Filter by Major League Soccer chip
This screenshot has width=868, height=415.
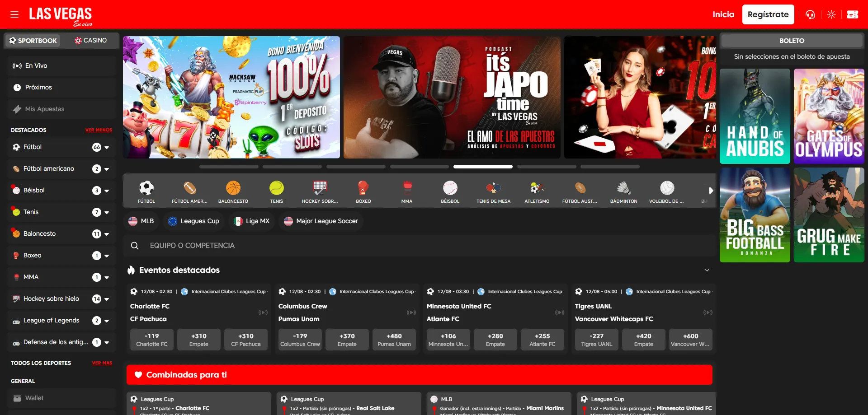(x=321, y=221)
